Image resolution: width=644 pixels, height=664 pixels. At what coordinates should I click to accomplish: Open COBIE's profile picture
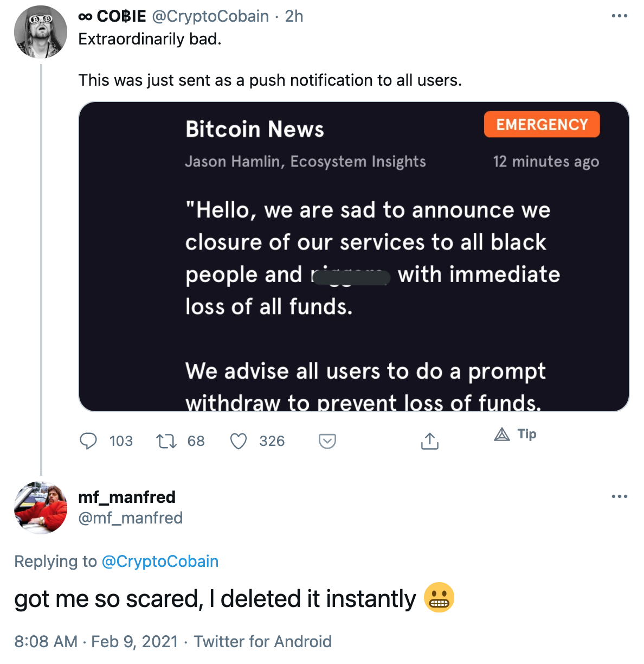[x=41, y=32]
